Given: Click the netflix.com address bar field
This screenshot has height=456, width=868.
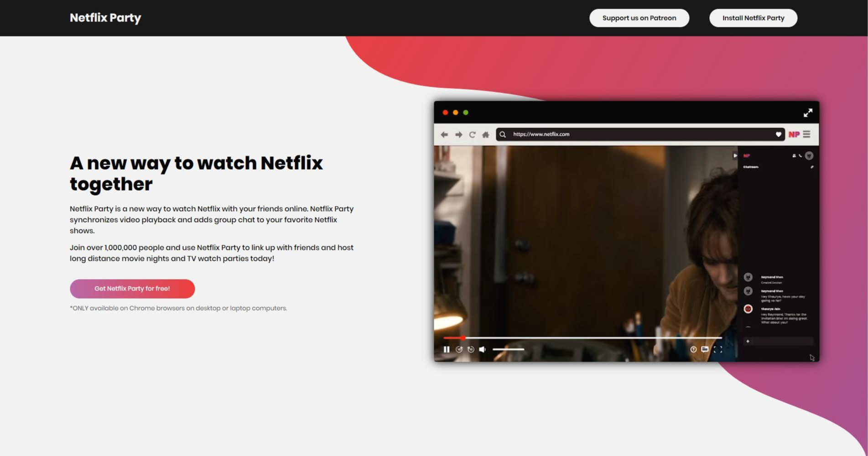Looking at the screenshot, I should click(x=640, y=135).
